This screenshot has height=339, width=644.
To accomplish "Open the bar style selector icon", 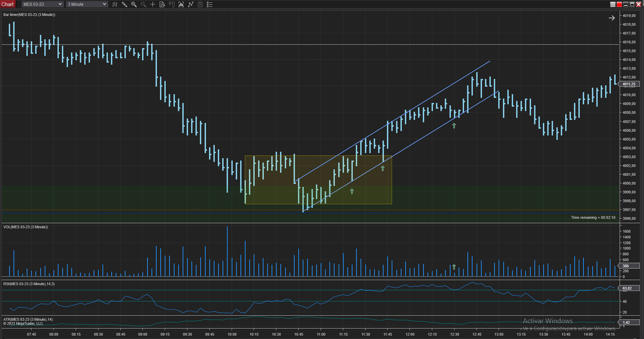I will [115, 4].
